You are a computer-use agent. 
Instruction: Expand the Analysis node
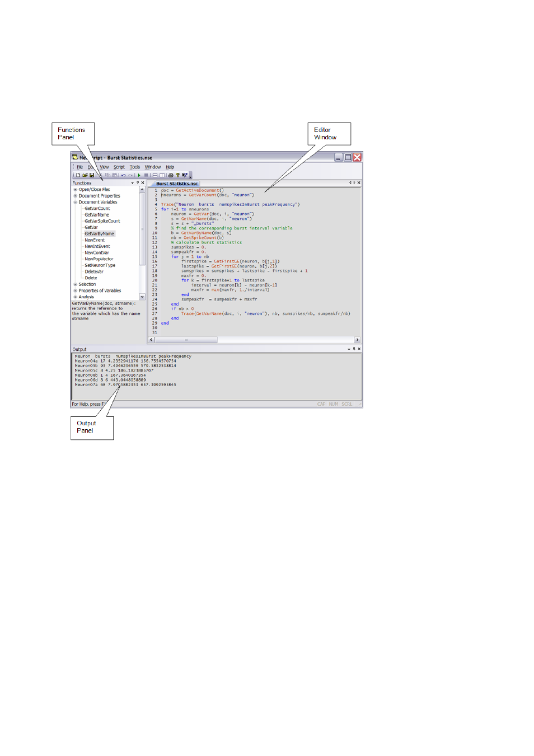coord(75,297)
